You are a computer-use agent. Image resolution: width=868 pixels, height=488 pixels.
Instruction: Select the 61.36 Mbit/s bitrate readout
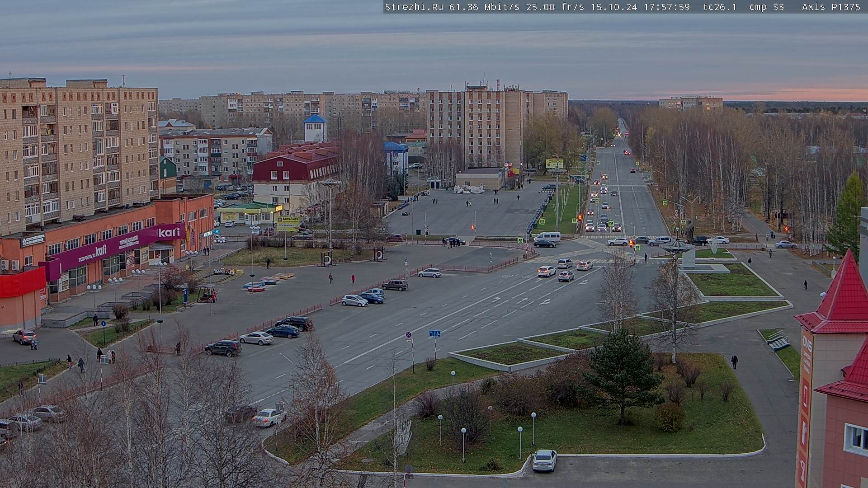pos(484,7)
